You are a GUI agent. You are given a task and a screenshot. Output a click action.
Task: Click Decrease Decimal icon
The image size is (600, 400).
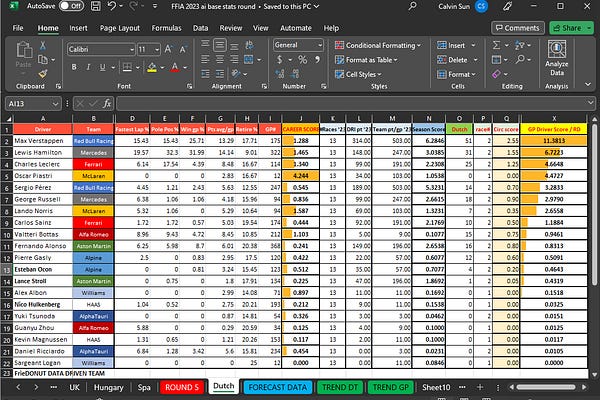coord(295,74)
